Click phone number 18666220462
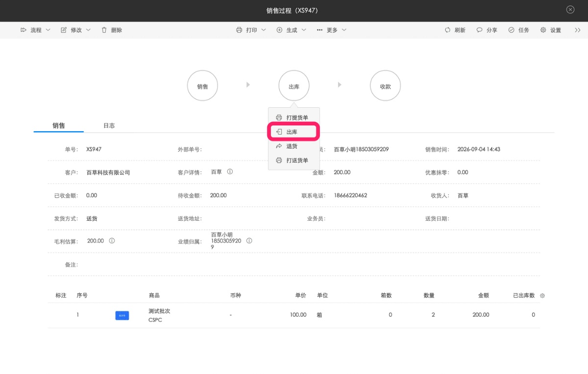Screen dimensions: 588x374 click(x=350, y=195)
